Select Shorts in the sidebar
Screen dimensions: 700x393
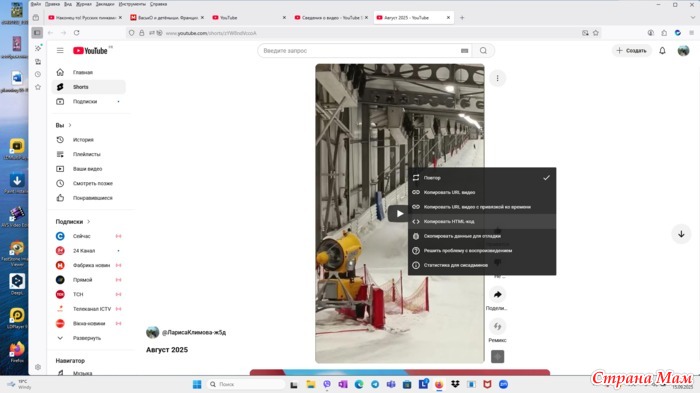coord(88,87)
